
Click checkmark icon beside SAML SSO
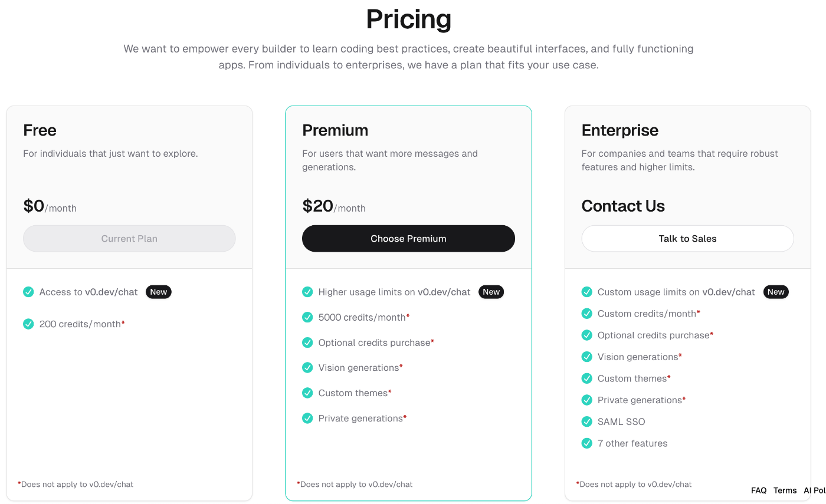[586, 421]
